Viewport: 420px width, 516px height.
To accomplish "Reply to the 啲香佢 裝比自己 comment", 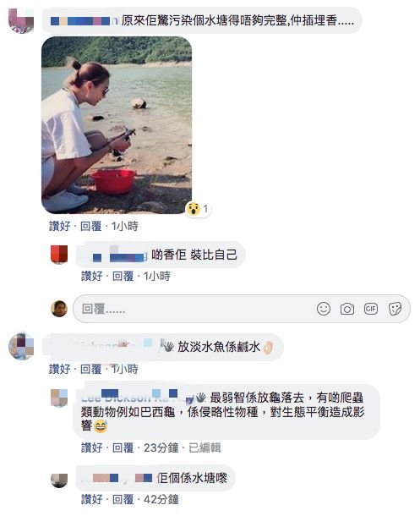I will coord(123,276).
